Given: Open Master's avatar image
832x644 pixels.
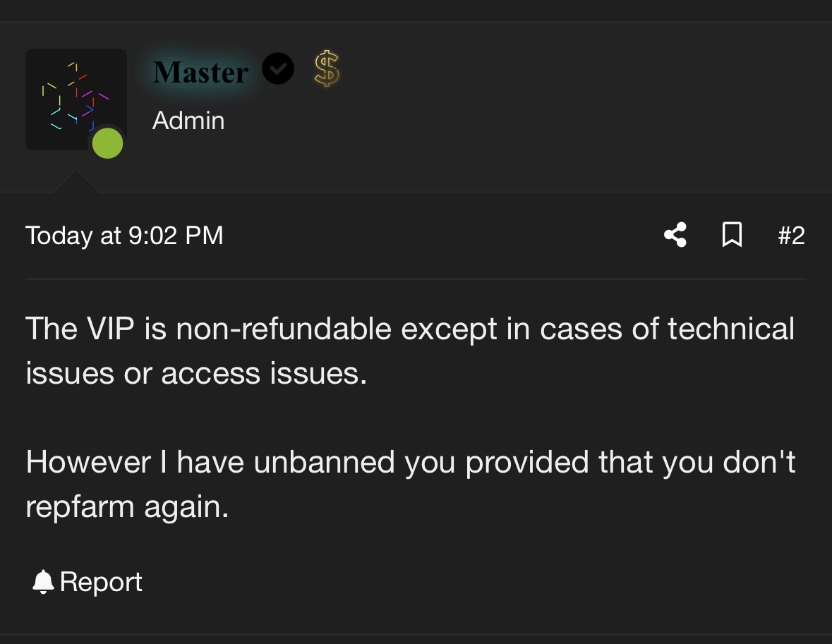Looking at the screenshot, I should (x=76, y=99).
